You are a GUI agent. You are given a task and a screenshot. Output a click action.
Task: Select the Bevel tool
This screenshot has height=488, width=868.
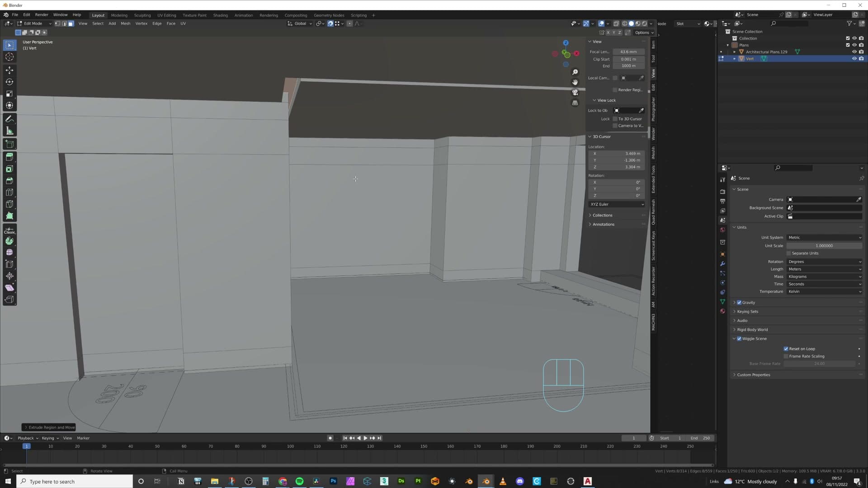[9, 181]
